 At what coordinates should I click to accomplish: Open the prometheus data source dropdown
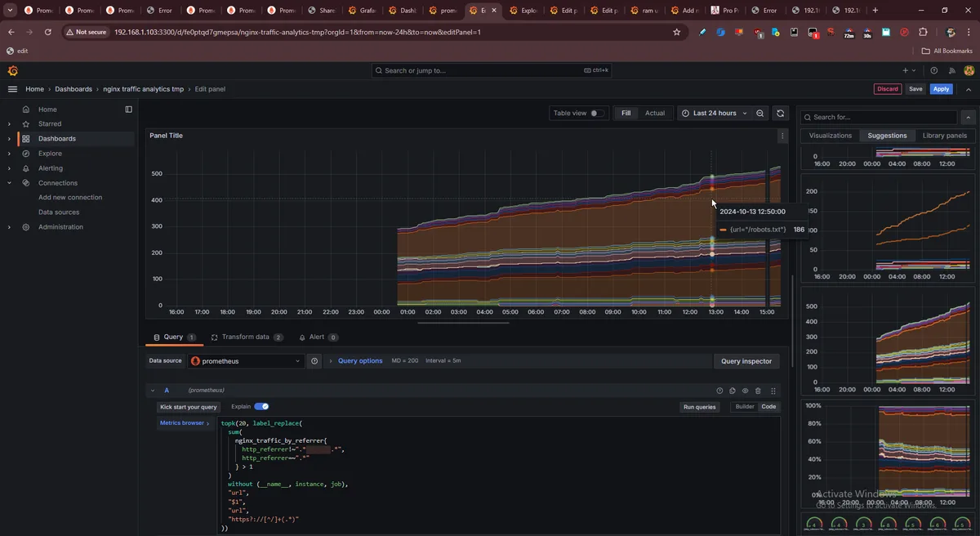point(246,361)
